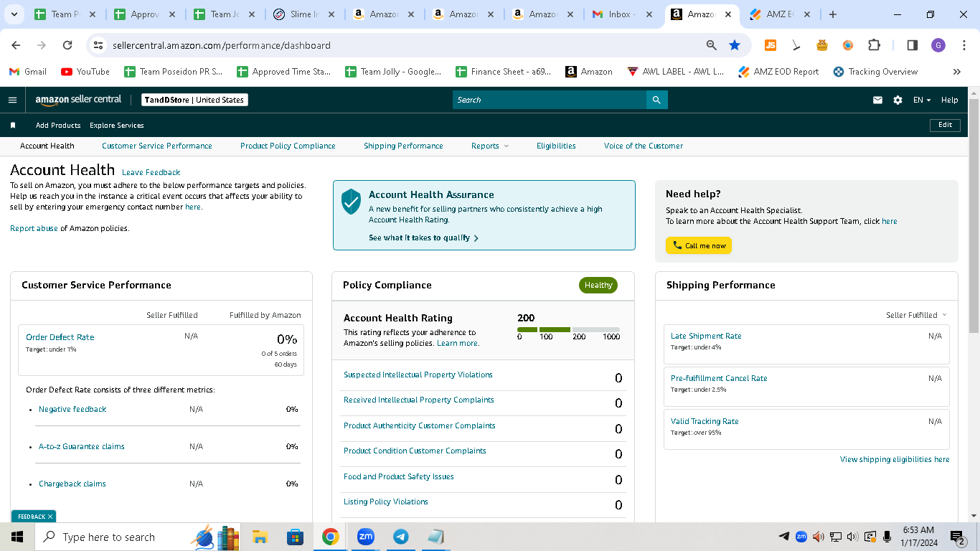Click the Amazon Seller Central logo

pos(79,100)
